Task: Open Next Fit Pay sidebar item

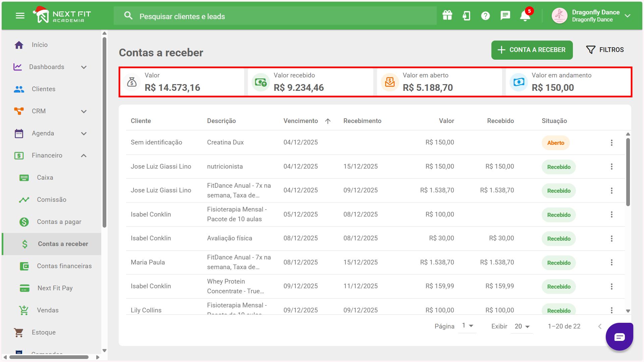Action: coord(55,288)
